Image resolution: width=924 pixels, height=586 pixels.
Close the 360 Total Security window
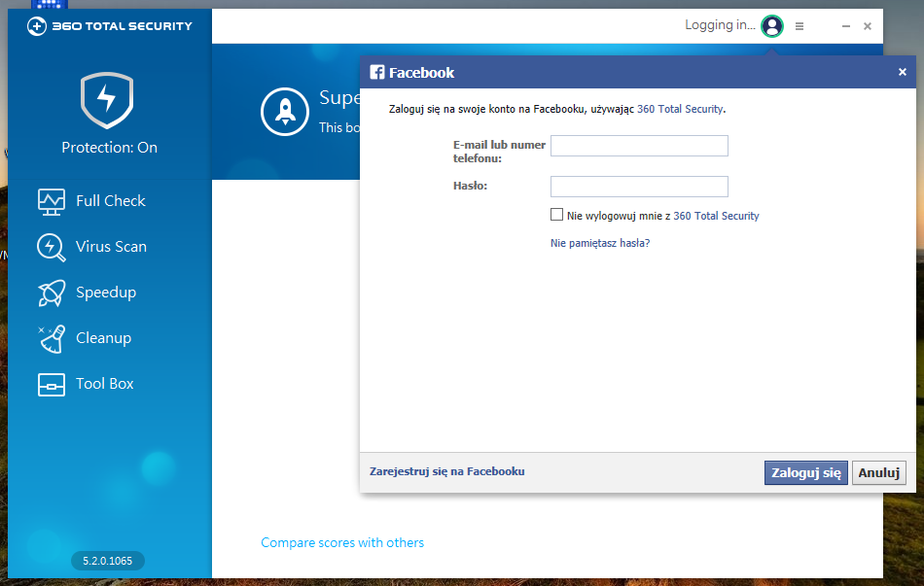click(x=868, y=26)
